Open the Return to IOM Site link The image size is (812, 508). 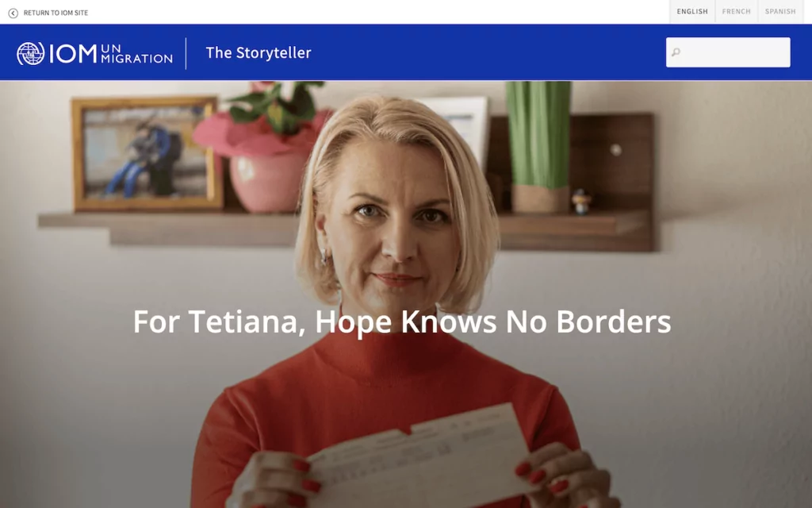[x=56, y=13]
